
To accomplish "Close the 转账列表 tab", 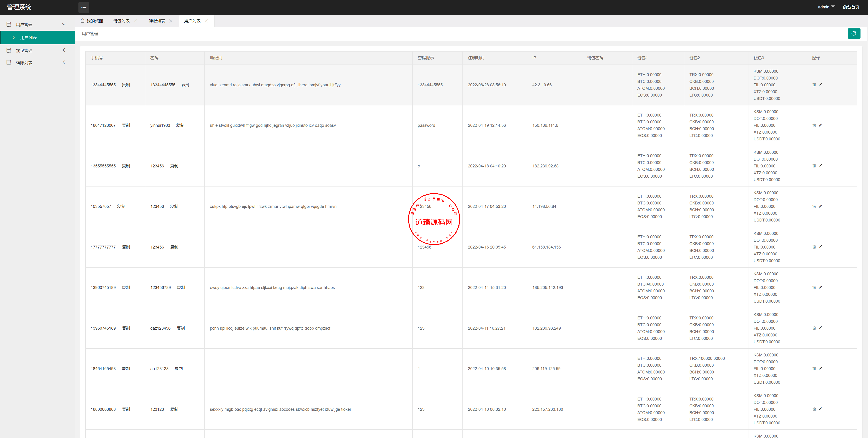I will pos(171,21).
